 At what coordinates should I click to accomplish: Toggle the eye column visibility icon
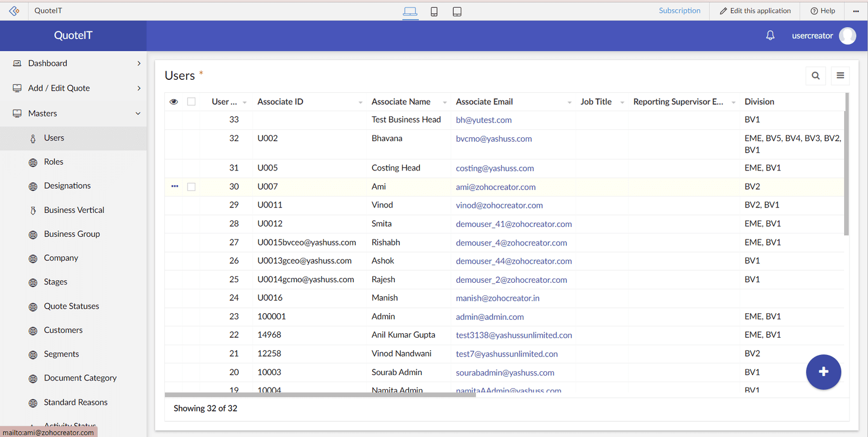point(174,102)
